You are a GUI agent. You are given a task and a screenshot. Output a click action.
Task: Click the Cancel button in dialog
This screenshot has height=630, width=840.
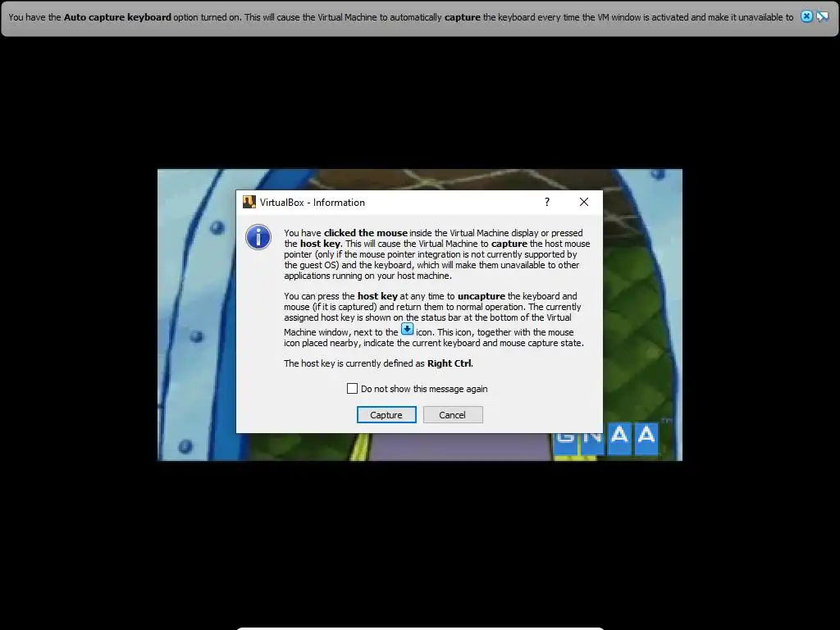pos(453,414)
